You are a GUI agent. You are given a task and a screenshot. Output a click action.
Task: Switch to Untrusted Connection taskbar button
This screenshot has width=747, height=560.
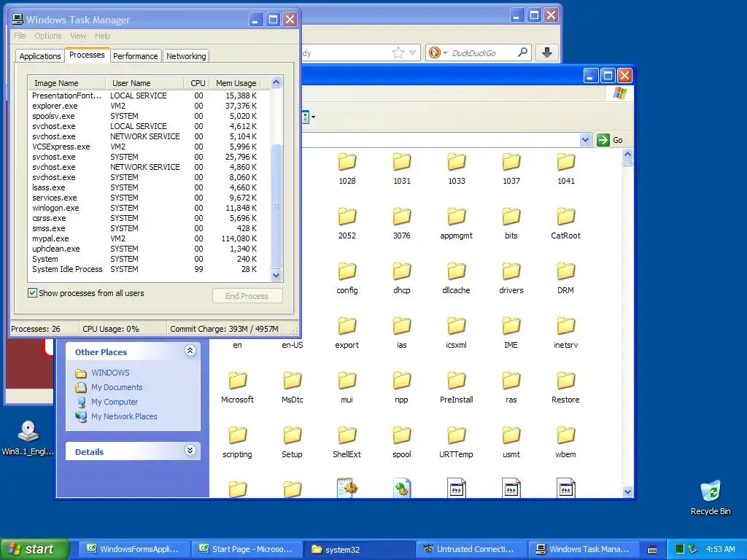point(472,550)
